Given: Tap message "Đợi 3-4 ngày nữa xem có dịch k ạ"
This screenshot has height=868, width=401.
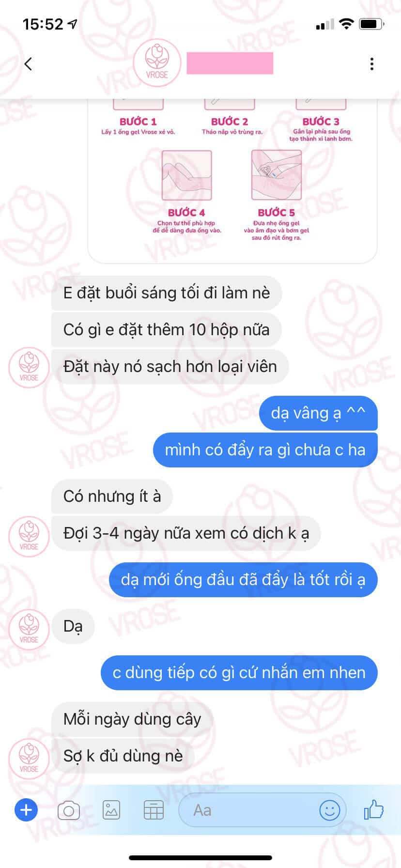Looking at the screenshot, I should (x=186, y=533).
